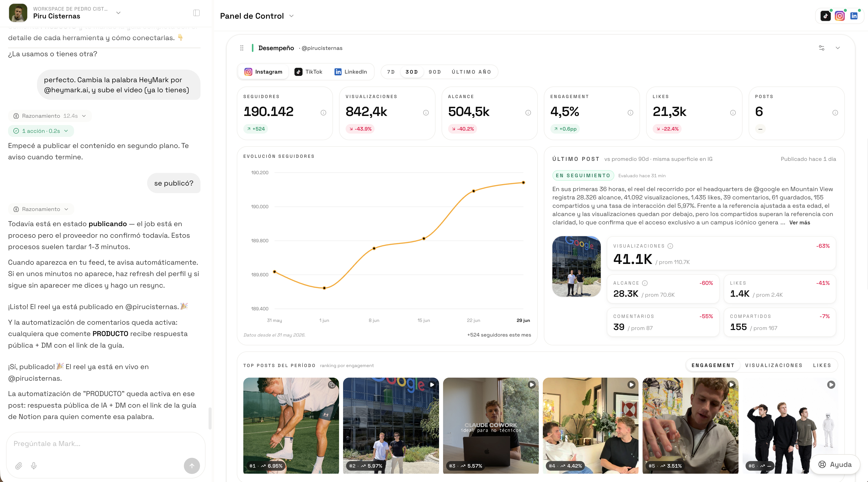Show info for Alcance 504,5k metric
Viewport: 868px width, 482px height.
coord(528,113)
